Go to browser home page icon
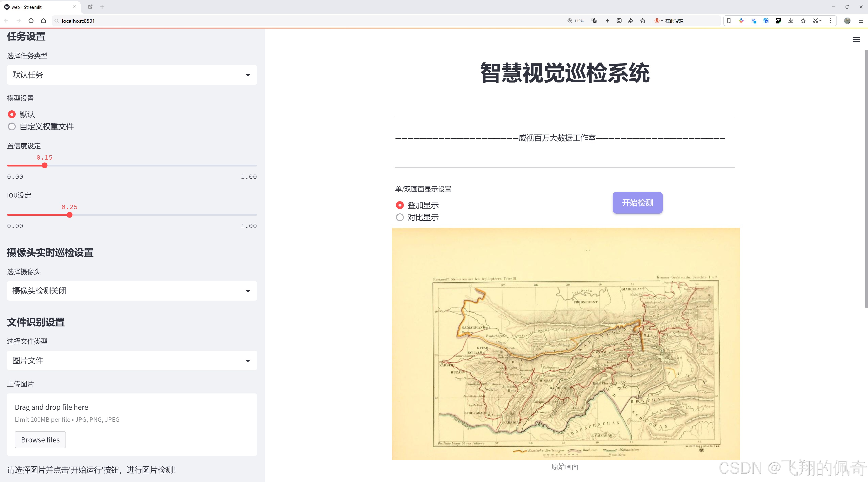868x482 pixels. click(43, 20)
